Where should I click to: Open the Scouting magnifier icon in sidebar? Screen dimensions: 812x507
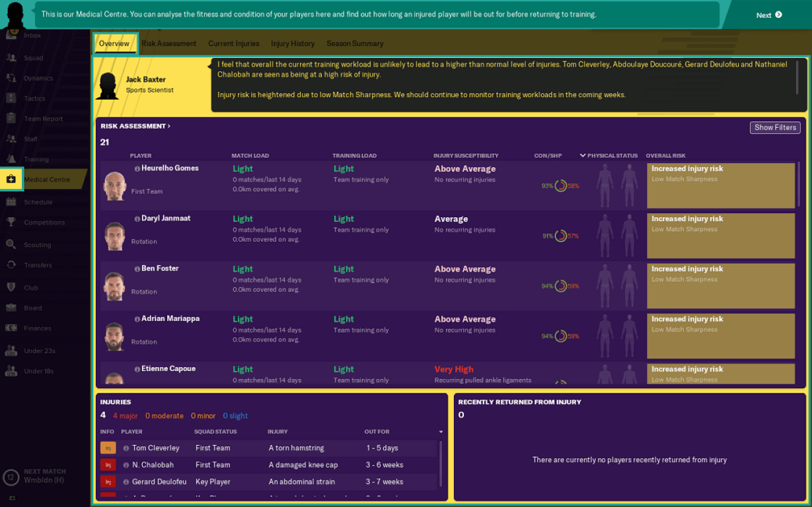(11, 244)
